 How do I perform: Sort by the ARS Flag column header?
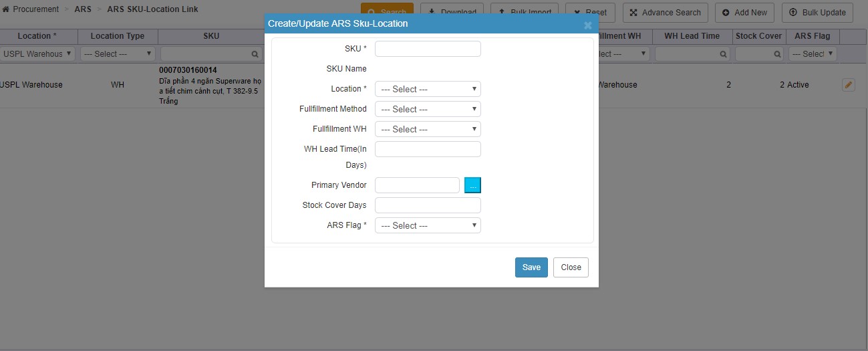[x=813, y=36]
